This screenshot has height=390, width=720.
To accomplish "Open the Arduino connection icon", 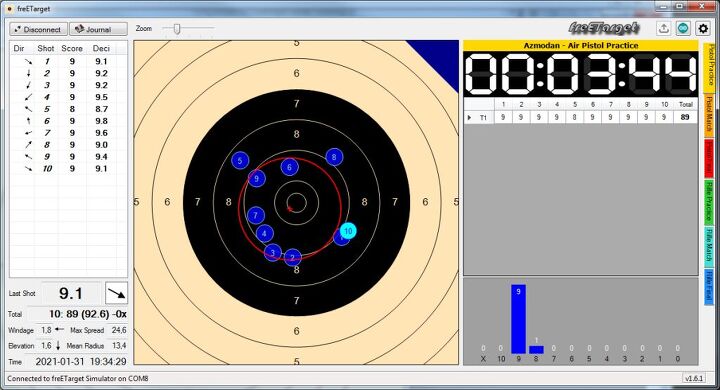I will 683,28.
